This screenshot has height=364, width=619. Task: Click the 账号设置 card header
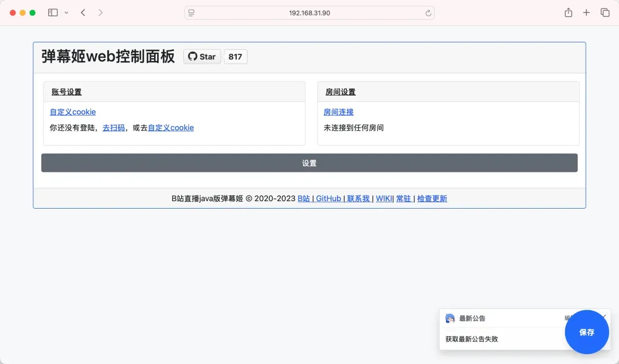(174, 92)
